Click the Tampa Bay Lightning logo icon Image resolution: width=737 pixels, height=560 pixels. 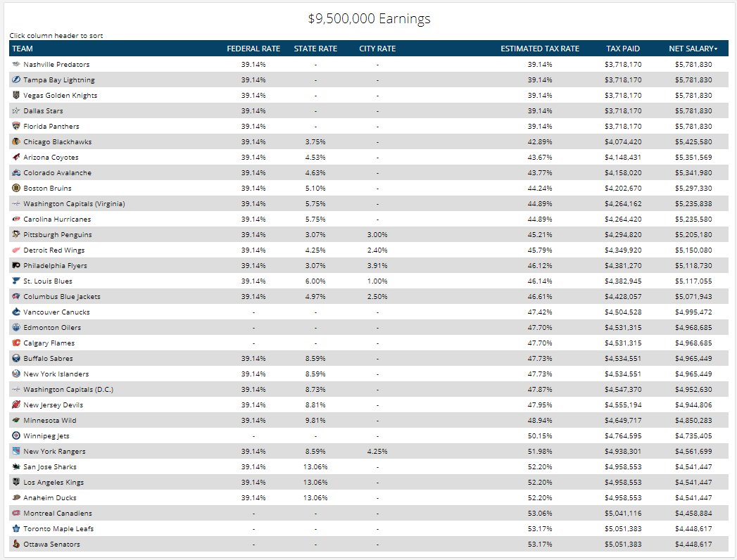click(x=16, y=79)
